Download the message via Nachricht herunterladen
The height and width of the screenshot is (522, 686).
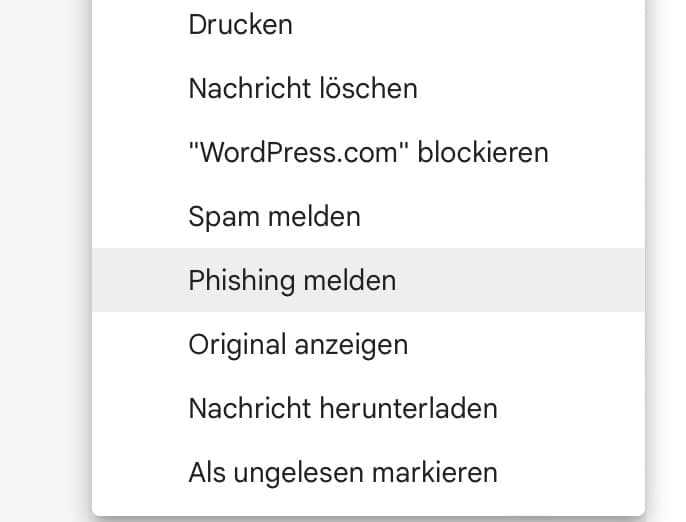tap(342, 408)
